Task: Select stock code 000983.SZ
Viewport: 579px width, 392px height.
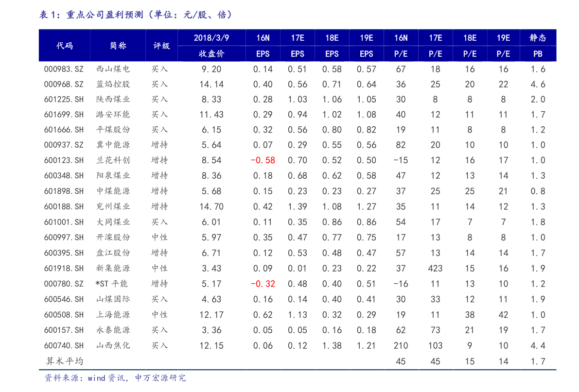Action: pyautogui.click(x=64, y=69)
